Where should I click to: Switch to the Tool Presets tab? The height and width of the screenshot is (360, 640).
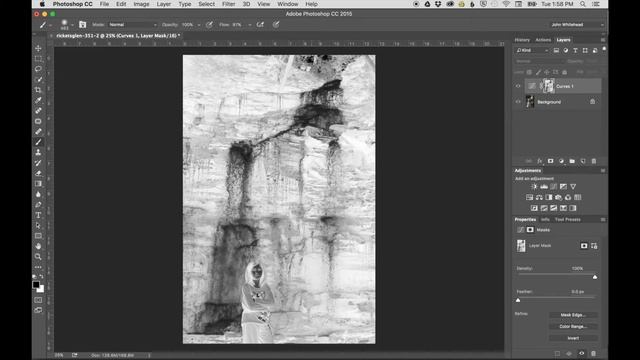(x=568, y=220)
